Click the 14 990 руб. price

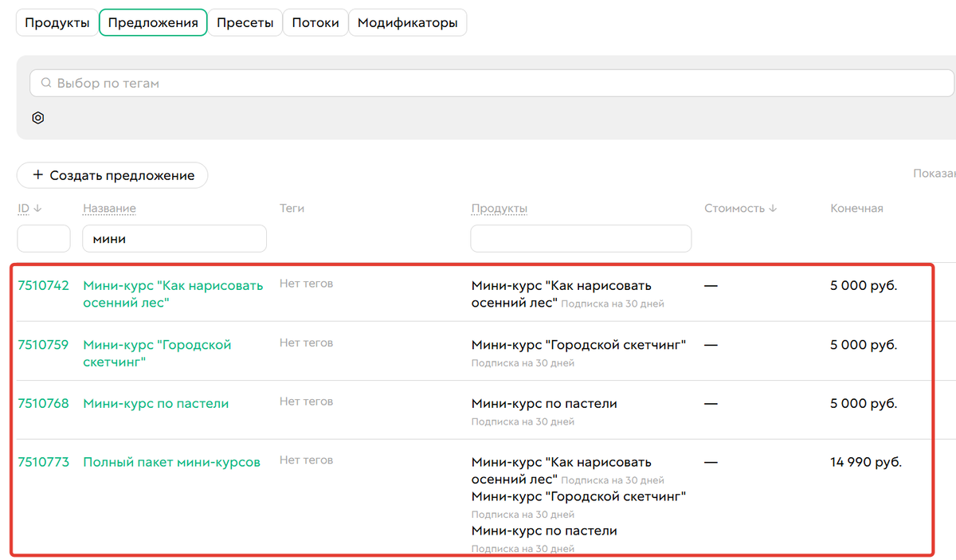(865, 462)
